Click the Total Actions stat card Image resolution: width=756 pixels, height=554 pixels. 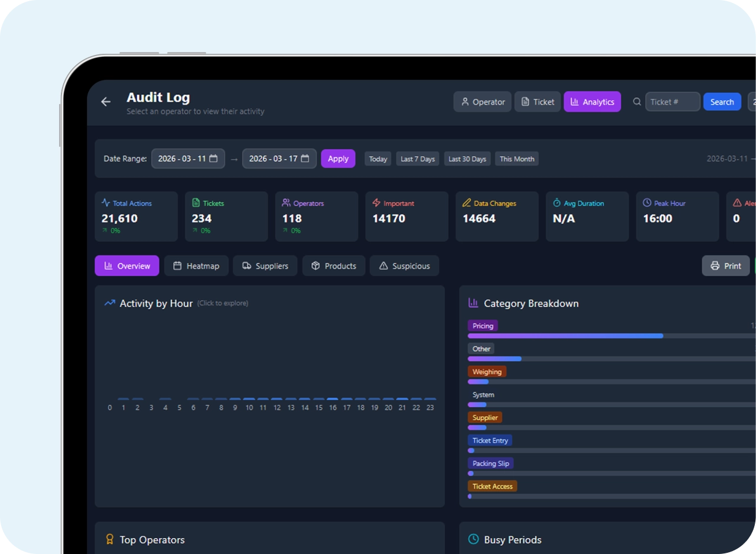click(x=136, y=216)
